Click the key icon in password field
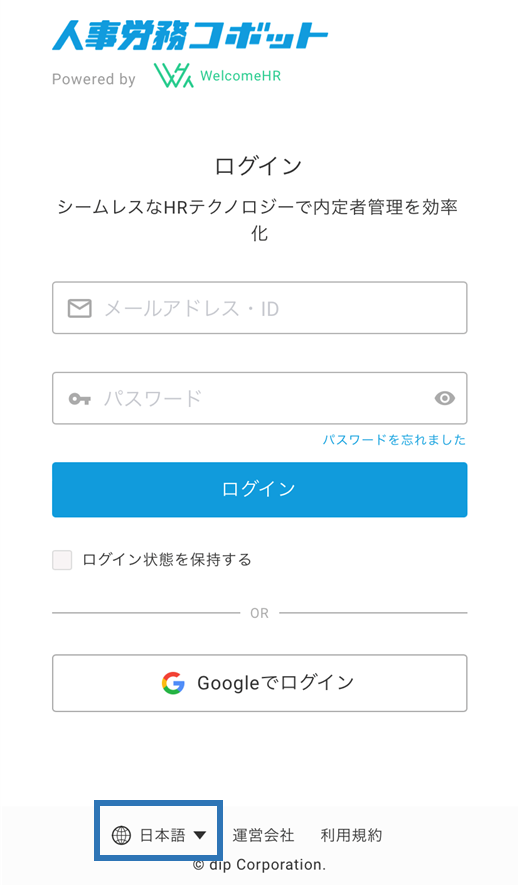Image resolution: width=518 pixels, height=885 pixels. coord(80,399)
